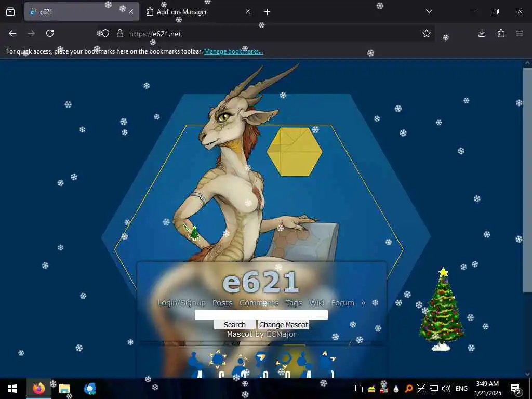Close the Add-ons Manager tab

point(248,12)
